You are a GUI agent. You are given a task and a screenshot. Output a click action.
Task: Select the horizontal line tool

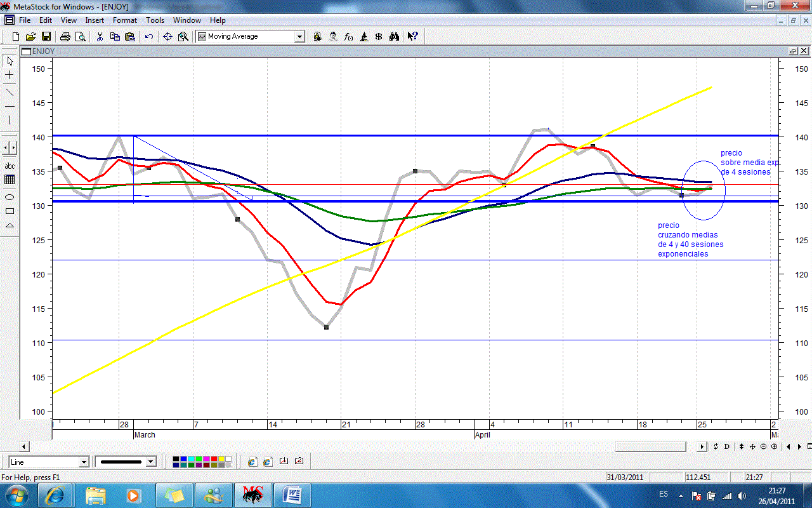[10, 106]
